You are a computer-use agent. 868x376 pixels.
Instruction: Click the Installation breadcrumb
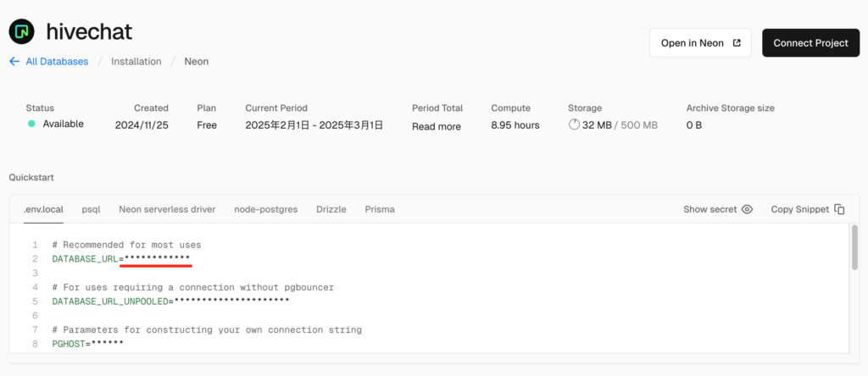point(136,62)
